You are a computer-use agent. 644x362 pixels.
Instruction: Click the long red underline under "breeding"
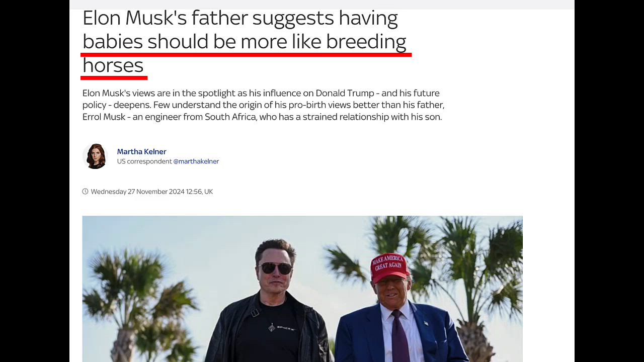pos(246,54)
